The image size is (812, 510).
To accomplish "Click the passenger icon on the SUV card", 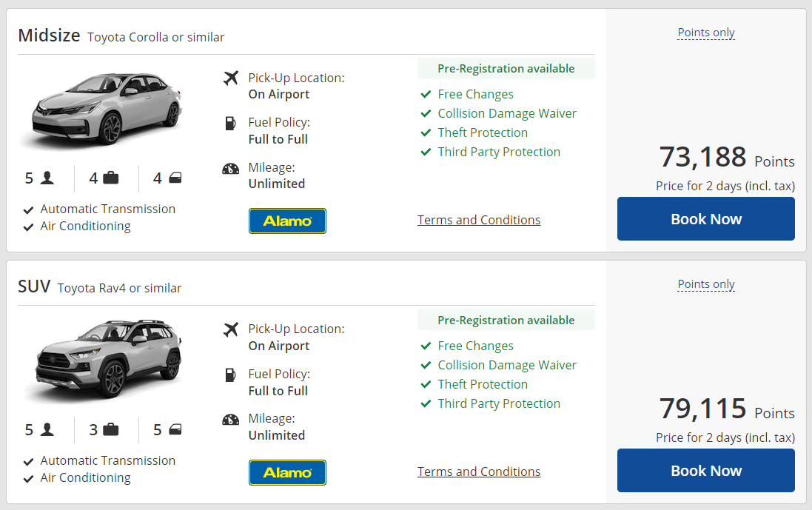I will (48, 429).
